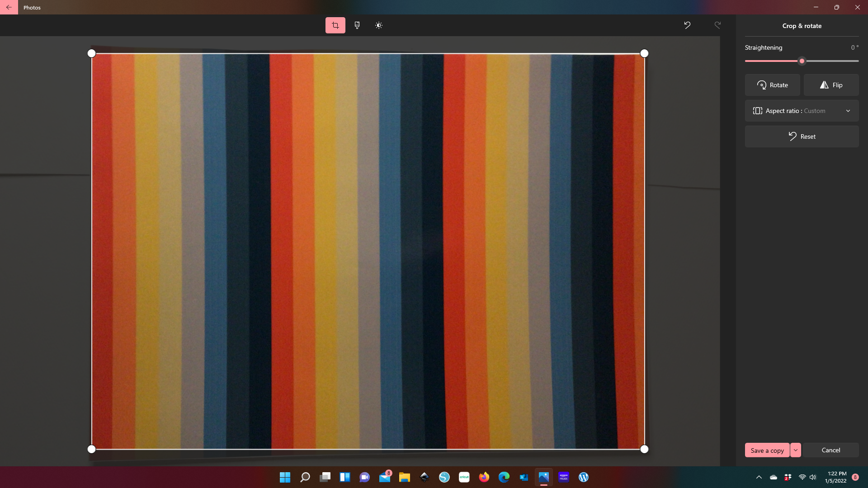Click the Undo arrow icon

[x=687, y=25]
